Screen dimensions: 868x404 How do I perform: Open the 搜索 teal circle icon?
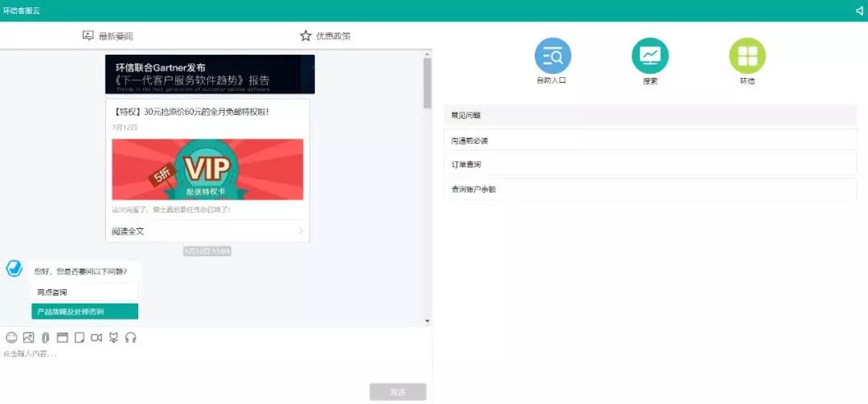point(649,56)
